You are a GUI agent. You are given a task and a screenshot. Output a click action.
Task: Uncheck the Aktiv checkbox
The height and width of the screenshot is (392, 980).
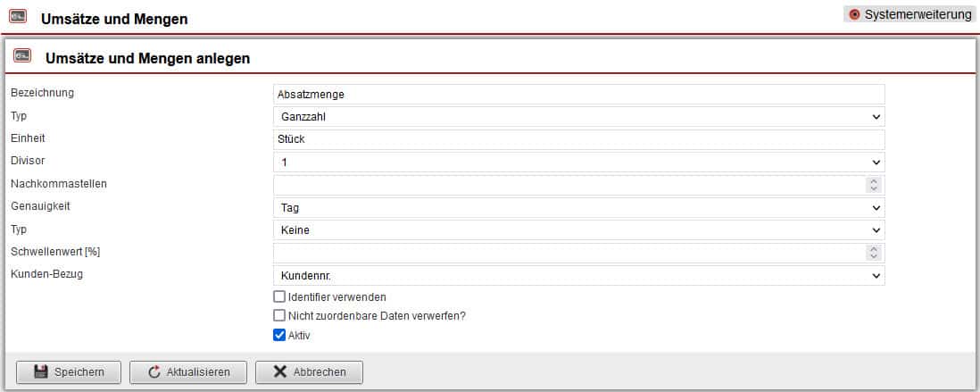click(279, 335)
